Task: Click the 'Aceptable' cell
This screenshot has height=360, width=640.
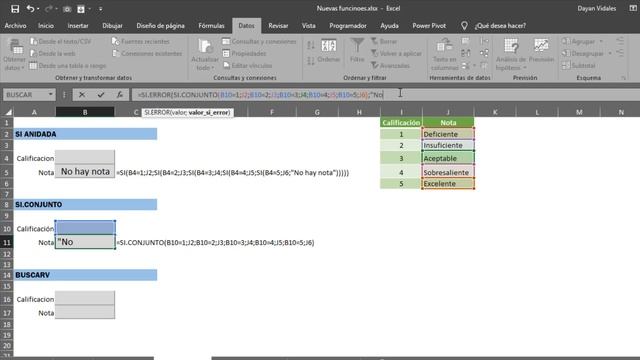Action: [448, 158]
